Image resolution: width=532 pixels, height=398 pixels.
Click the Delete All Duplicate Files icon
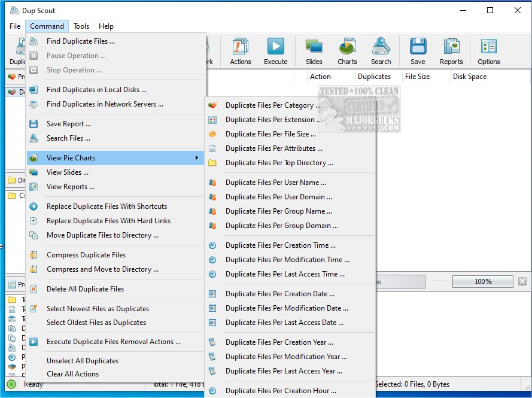34,289
